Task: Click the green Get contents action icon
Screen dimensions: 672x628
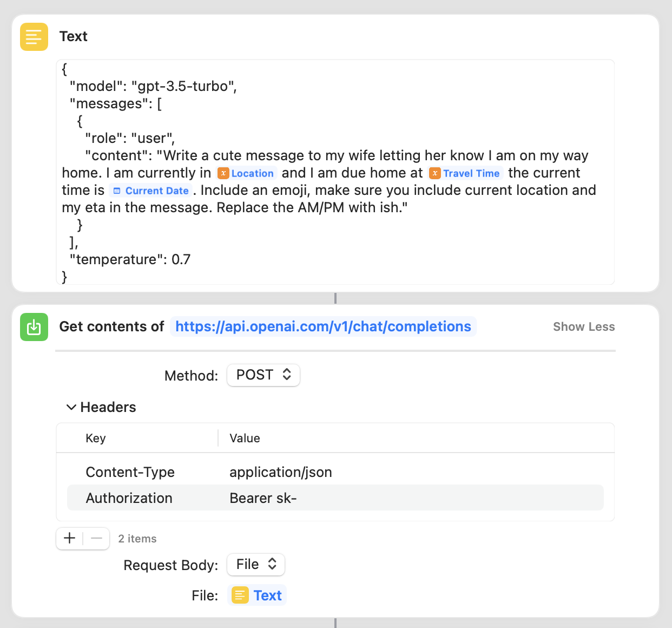Action: coord(34,327)
